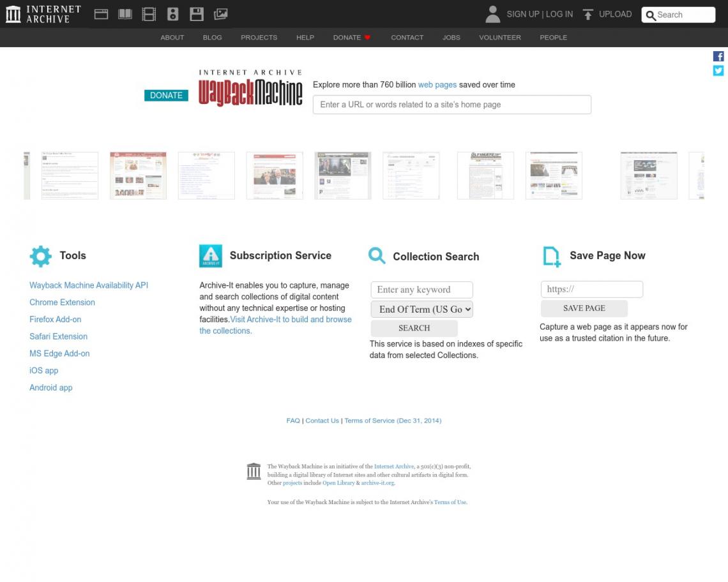Open the Chrome Extension link
This screenshot has height=582, width=728.
click(62, 302)
